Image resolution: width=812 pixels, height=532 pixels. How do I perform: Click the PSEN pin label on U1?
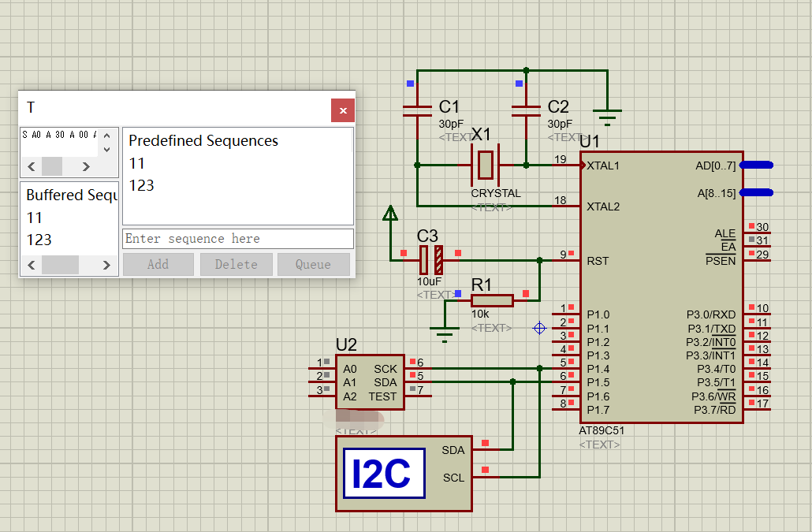(721, 261)
